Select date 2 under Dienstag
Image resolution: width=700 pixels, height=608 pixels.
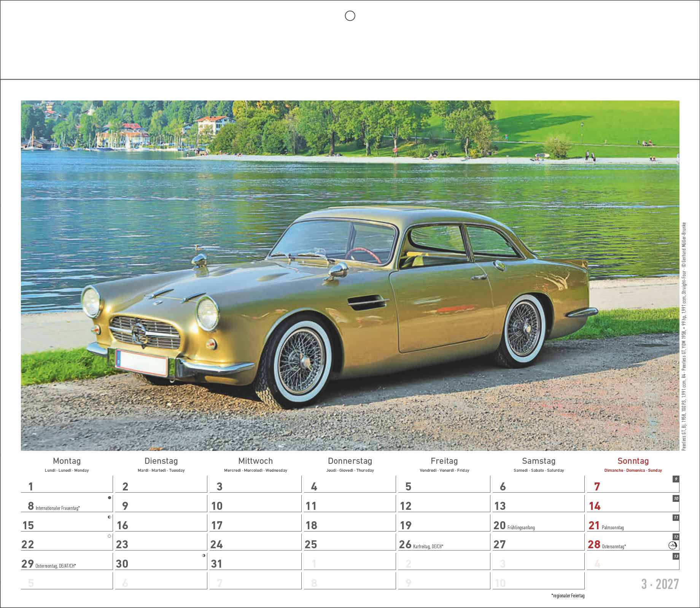[x=126, y=487]
